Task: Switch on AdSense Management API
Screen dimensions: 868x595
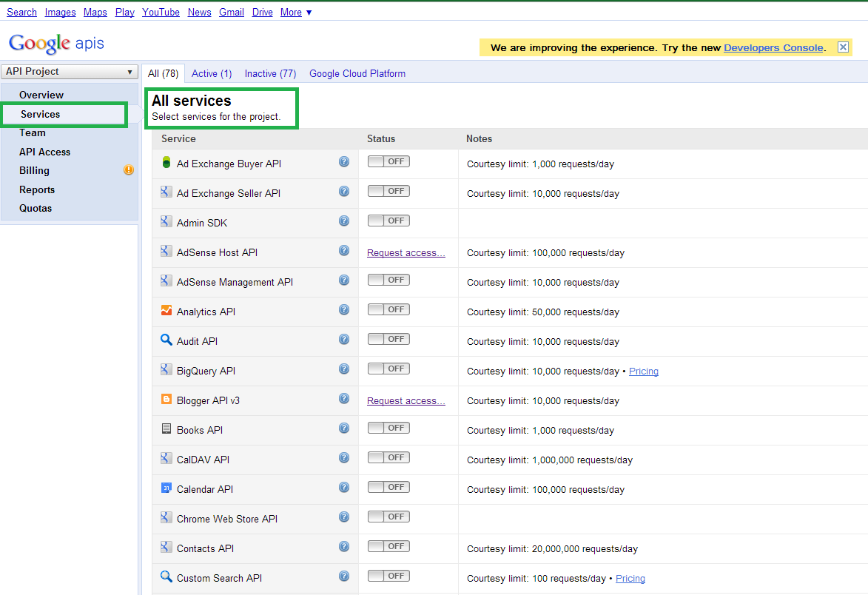Action: (x=388, y=280)
